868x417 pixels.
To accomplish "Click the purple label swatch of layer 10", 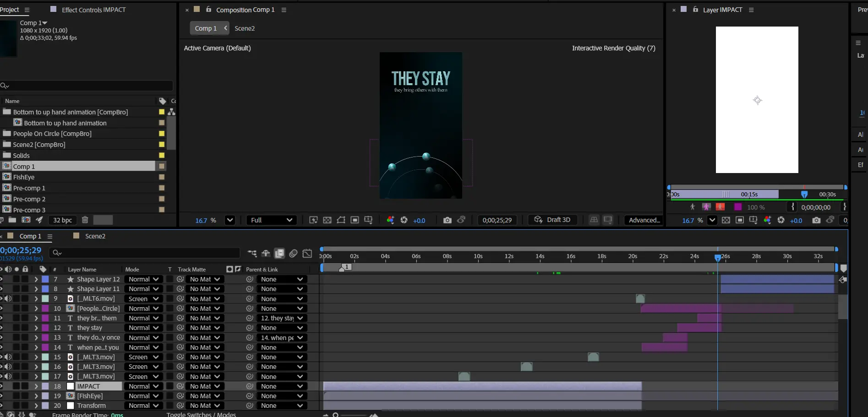I will [x=45, y=309].
